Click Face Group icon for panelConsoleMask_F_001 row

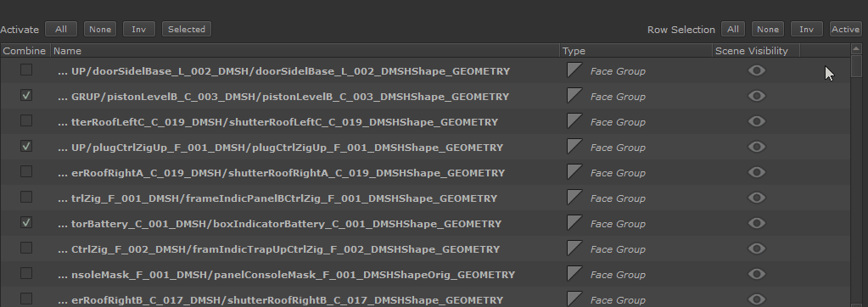[574, 274]
